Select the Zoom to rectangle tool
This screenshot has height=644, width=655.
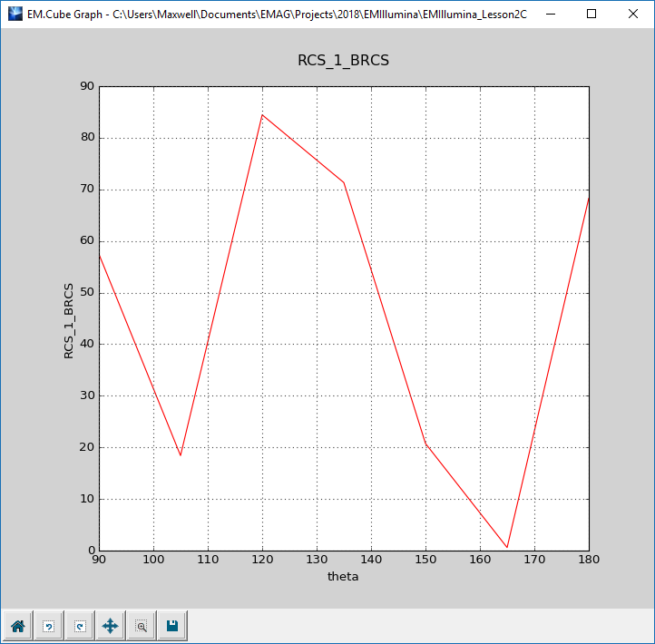[141, 626]
